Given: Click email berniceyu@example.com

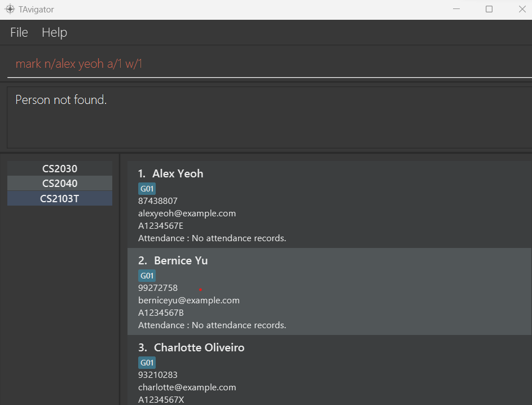Looking at the screenshot, I should click(188, 301).
